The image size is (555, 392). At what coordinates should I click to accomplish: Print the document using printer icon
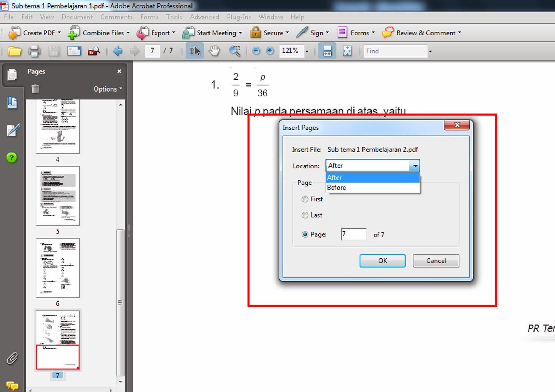pyautogui.click(x=34, y=51)
